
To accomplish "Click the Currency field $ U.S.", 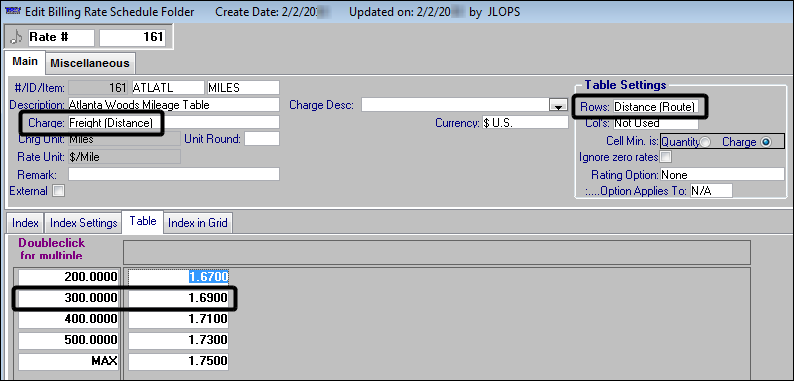I will pos(525,123).
